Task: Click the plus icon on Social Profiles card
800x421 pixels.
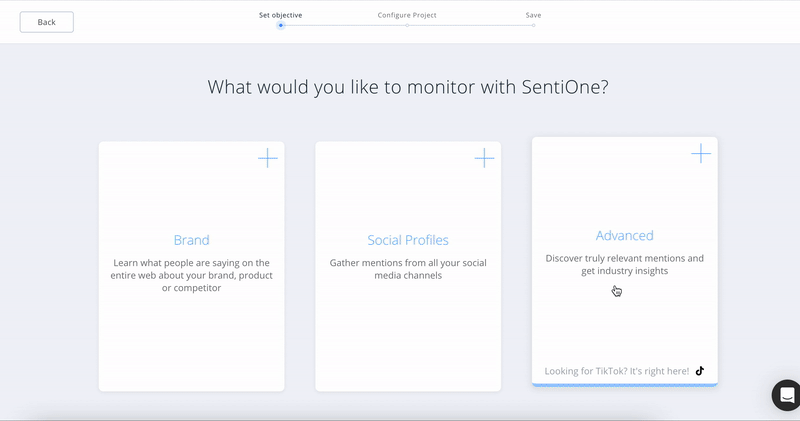Action: point(484,158)
